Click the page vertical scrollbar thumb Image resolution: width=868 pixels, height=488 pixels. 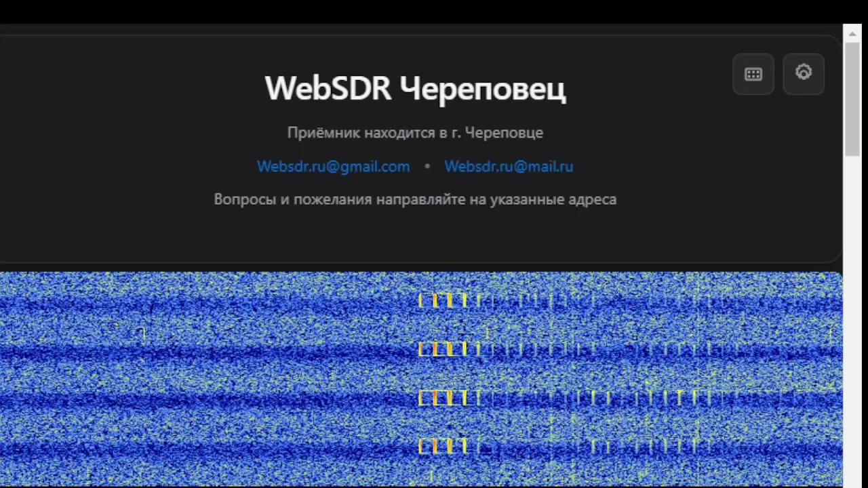point(852,100)
